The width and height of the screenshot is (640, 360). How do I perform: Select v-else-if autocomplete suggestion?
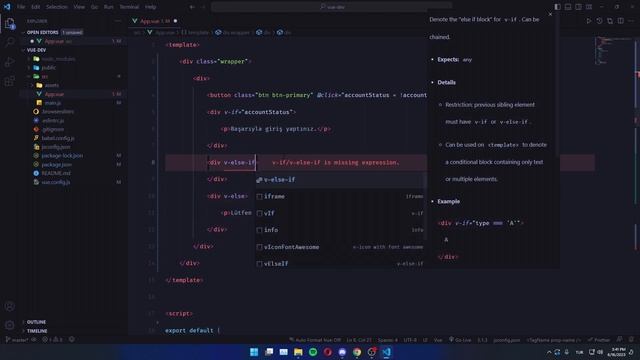pyautogui.click(x=340, y=180)
